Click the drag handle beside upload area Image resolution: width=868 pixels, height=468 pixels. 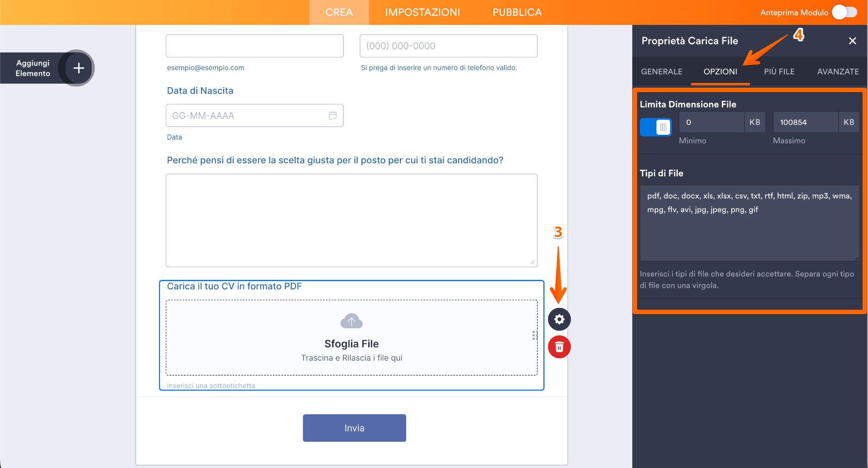click(535, 336)
